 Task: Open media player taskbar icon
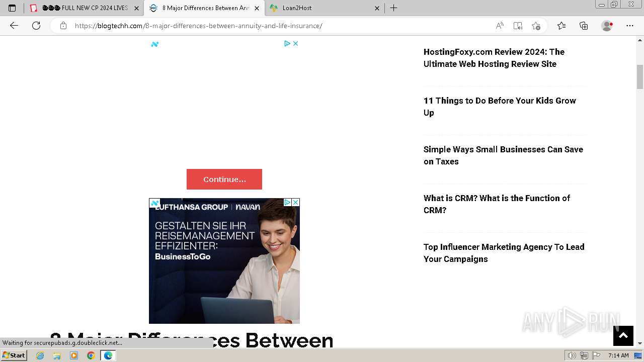coord(74,355)
